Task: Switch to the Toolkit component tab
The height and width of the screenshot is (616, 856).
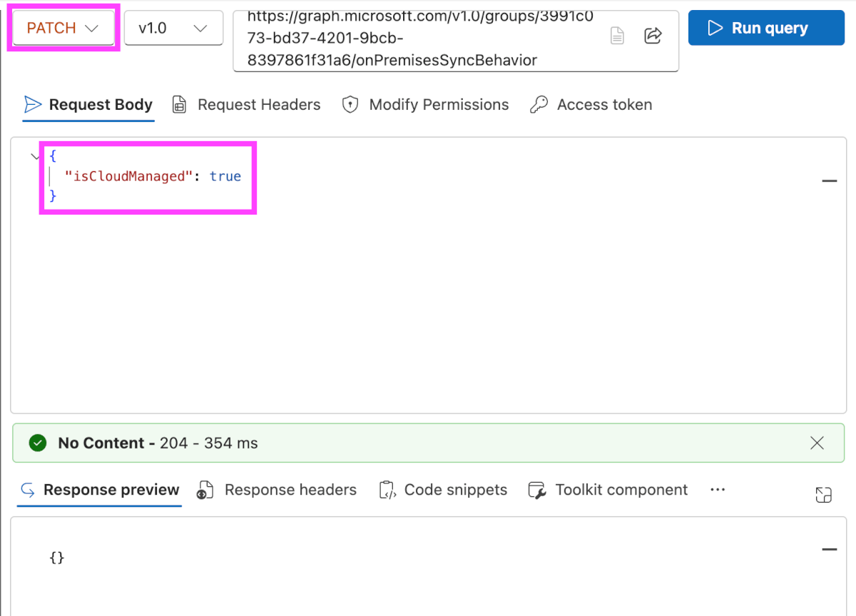Action: (608, 490)
